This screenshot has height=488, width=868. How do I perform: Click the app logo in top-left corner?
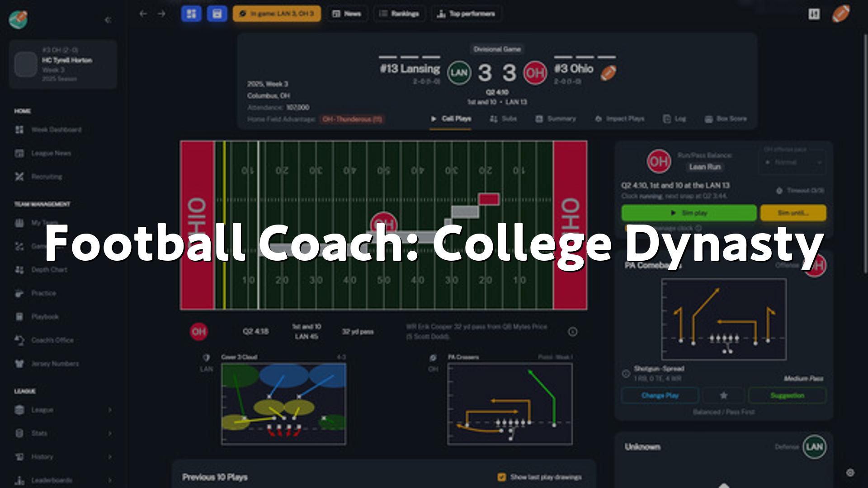(x=18, y=19)
